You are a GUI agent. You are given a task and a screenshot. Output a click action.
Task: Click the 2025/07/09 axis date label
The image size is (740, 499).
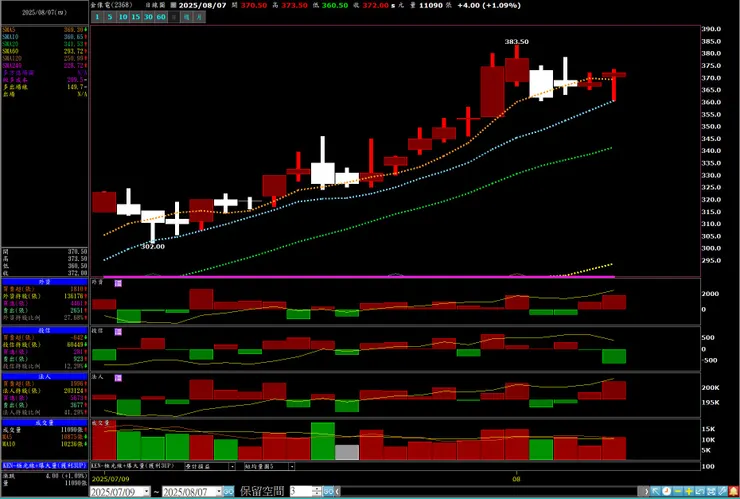click(x=110, y=479)
